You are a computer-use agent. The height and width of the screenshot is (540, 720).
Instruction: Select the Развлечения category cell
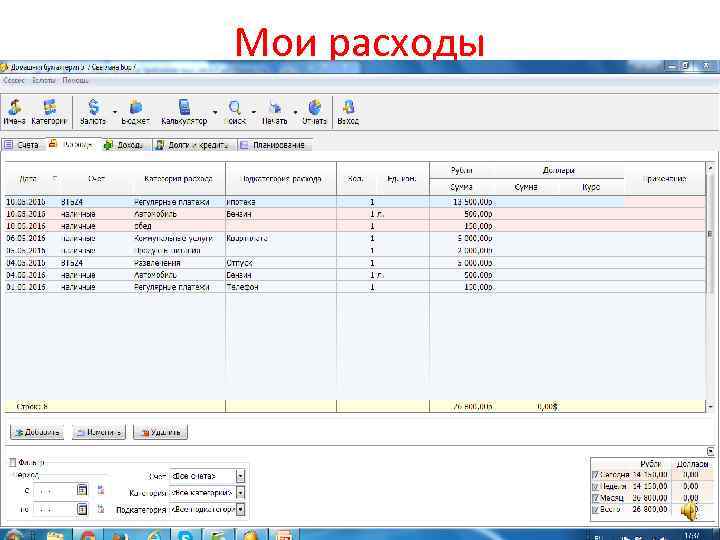coord(179,263)
